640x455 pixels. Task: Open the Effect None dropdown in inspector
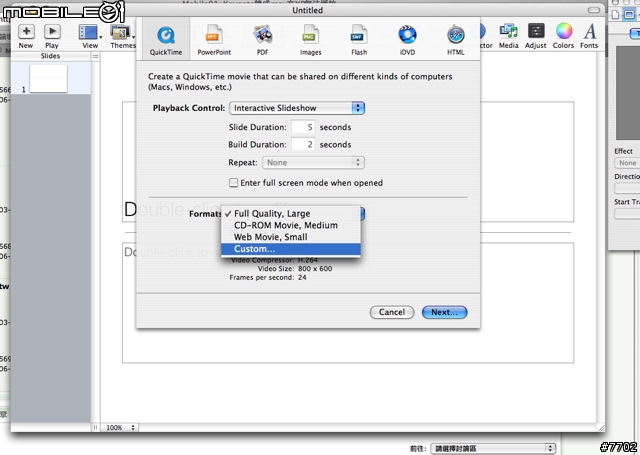(627, 163)
